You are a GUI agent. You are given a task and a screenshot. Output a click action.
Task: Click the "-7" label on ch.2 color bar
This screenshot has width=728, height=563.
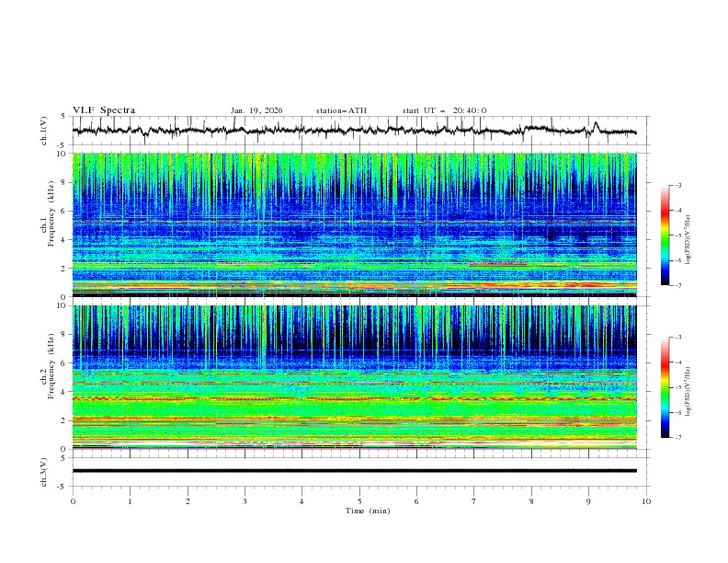tap(677, 438)
